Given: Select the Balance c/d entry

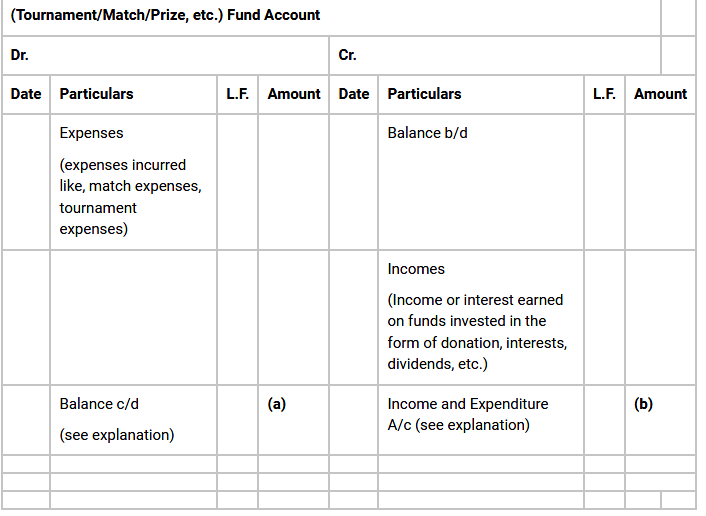Looking at the screenshot, I should pos(99,404).
